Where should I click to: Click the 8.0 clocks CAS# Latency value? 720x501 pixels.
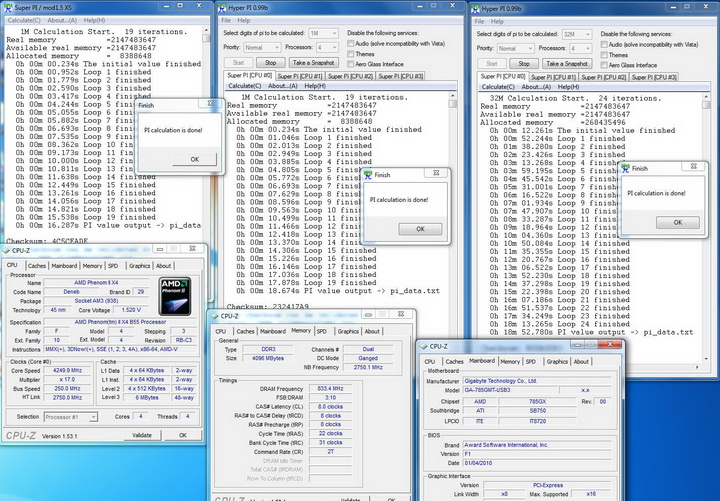pyautogui.click(x=331, y=406)
